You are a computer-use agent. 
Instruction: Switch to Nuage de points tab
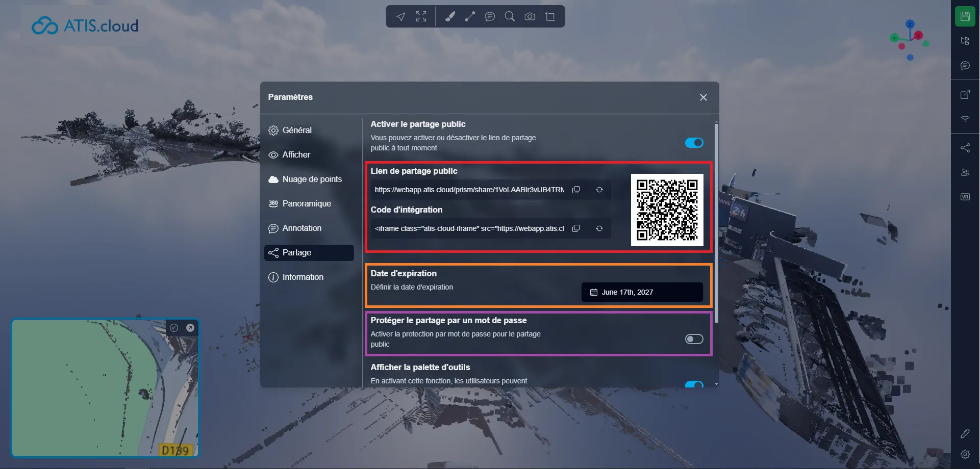tap(312, 179)
